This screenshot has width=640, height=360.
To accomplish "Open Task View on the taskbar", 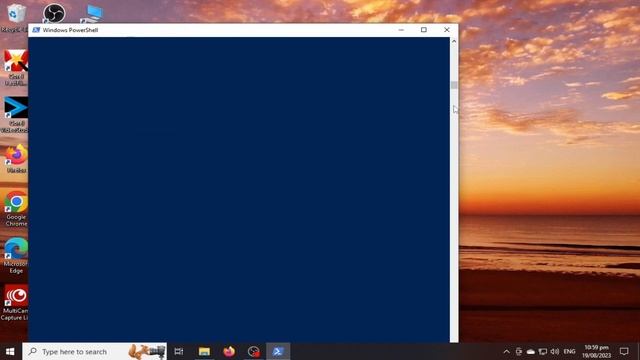I will [x=179, y=351].
